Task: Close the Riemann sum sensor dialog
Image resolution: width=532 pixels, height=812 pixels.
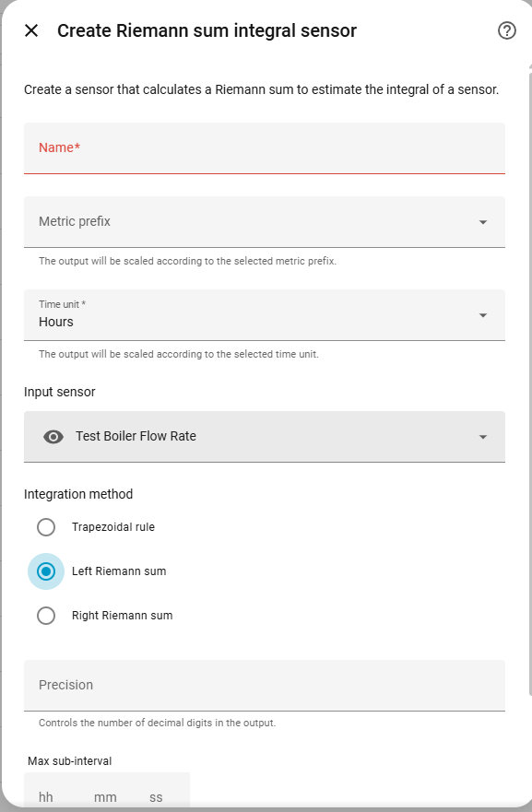Action: tap(31, 30)
